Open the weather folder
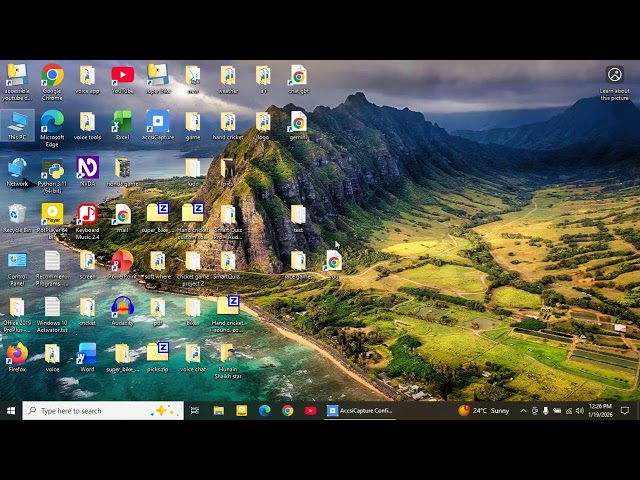The image size is (640, 480). tap(228, 79)
